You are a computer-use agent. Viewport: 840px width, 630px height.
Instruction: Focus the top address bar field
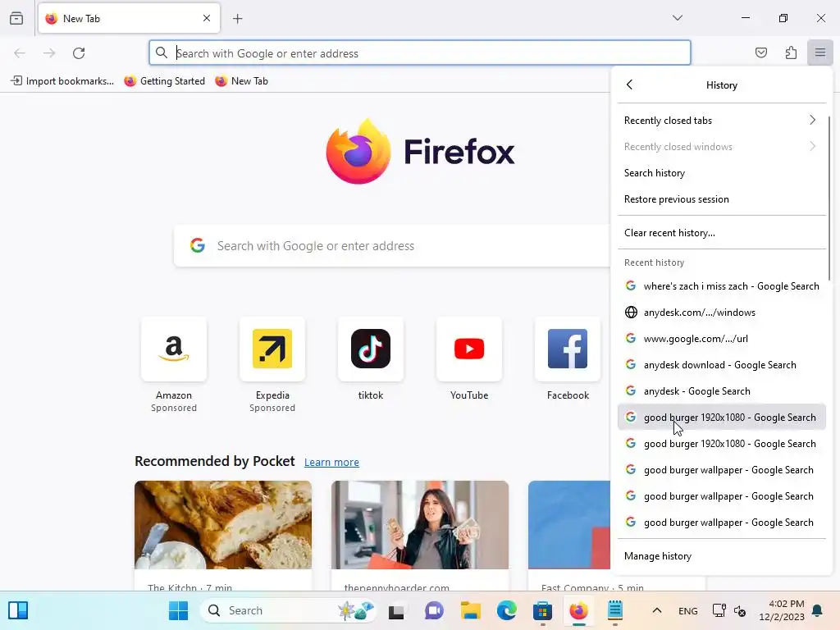[420, 53]
